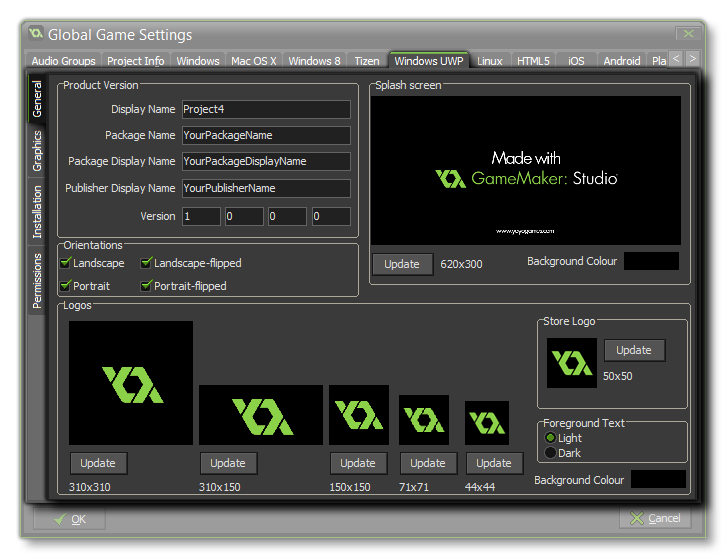Uncheck the Landscape-flipped orientation
Image resolution: width=726 pixels, height=558 pixels.
[x=147, y=263]
